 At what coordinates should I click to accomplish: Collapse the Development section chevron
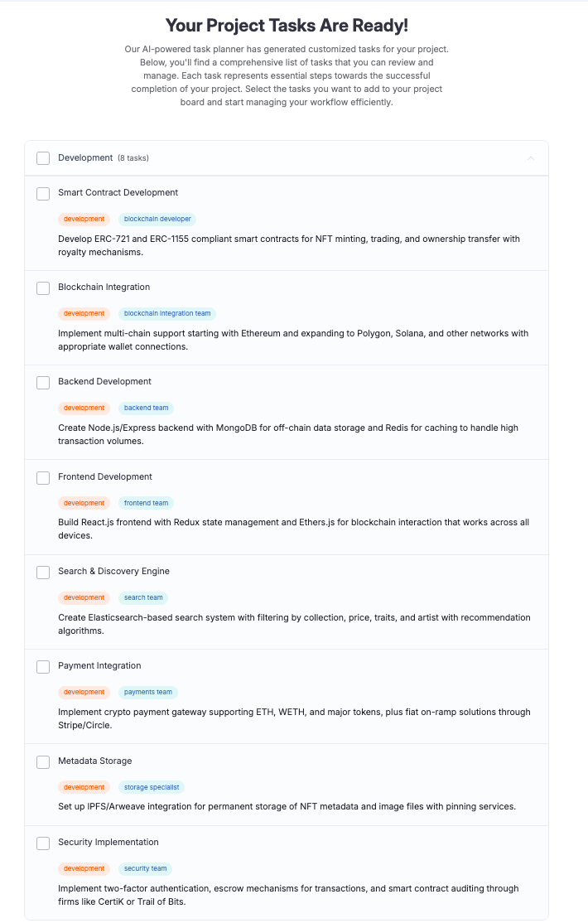click(x=531, y=158)
